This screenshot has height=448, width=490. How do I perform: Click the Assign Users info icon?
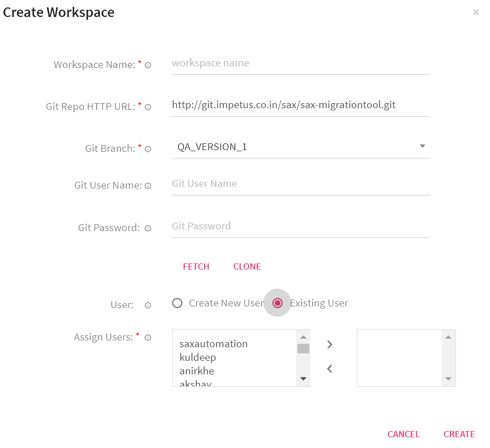147,338
